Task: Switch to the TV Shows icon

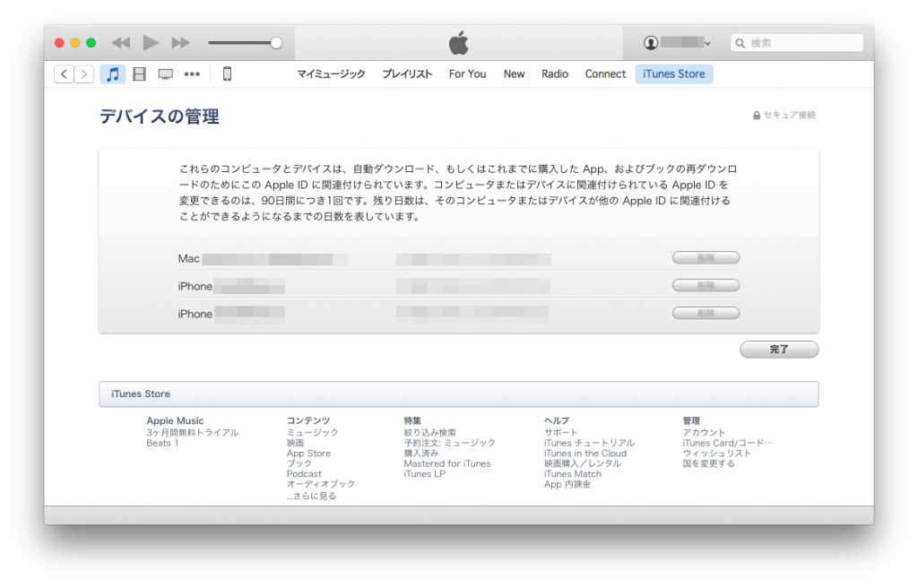Action: pyautogui.click(x=165, y=73)
